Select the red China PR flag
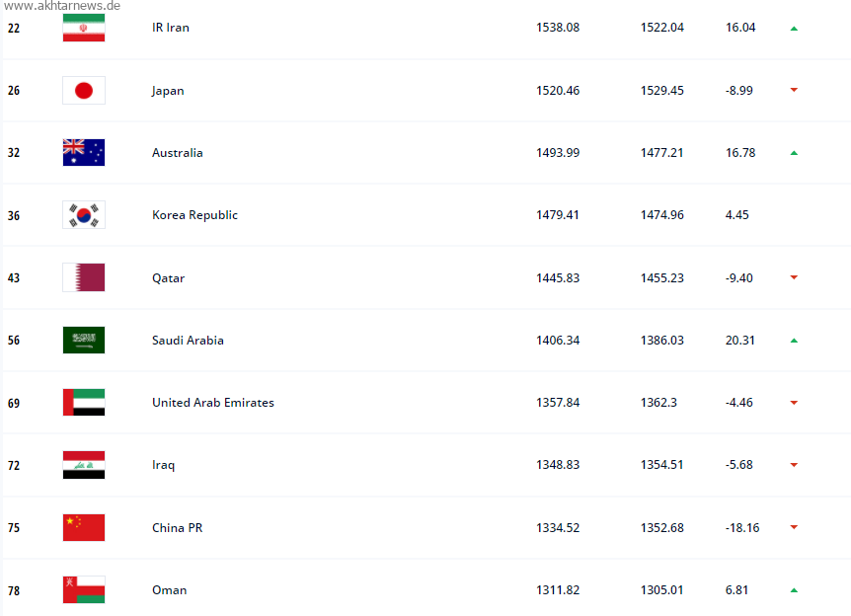 (x=84, y=527)
